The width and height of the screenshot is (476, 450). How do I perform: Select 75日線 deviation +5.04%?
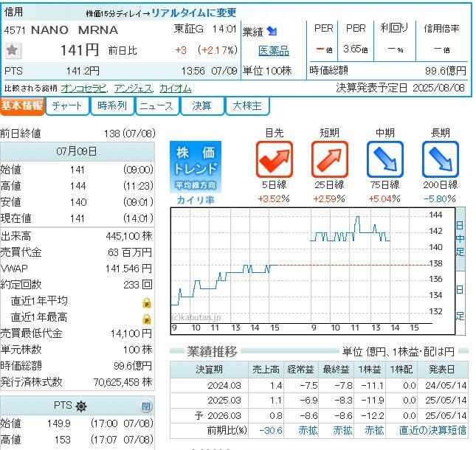coord(384,199)
